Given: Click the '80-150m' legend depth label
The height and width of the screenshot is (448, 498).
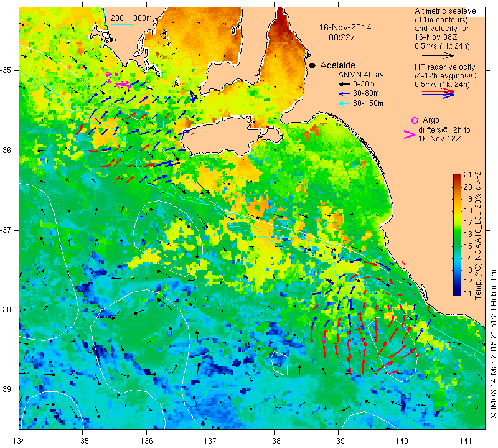Looking at the screenshot, I should [368, 103].
